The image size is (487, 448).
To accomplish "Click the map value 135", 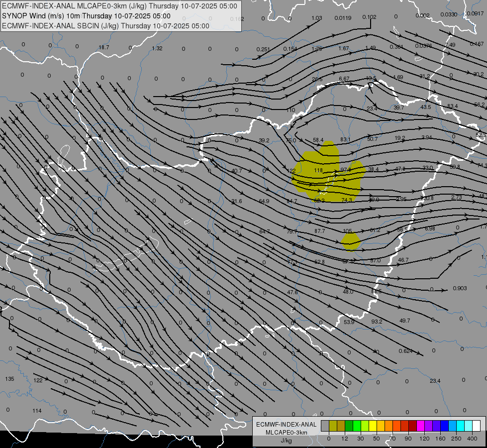I will 9,379.
